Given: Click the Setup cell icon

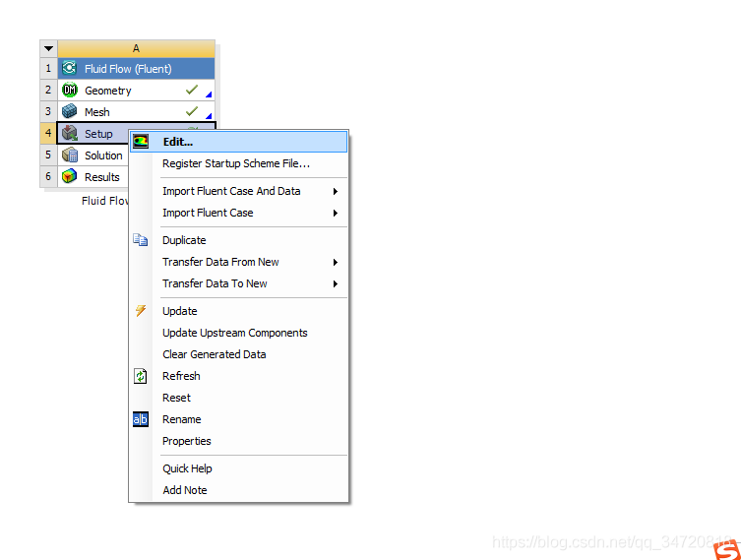Looking at the screenshot, I should [x=70, y=133].
